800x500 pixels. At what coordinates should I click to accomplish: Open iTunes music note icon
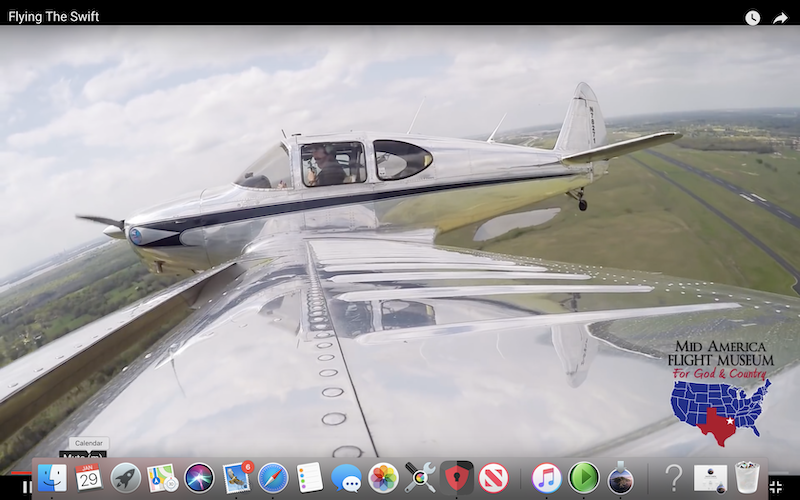click(x=546, y=478)
